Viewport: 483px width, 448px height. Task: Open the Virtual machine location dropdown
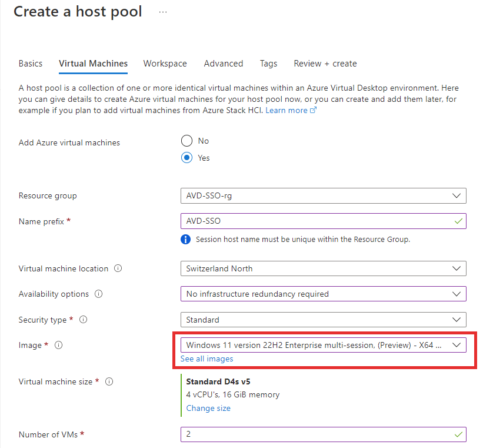[324, 268]
